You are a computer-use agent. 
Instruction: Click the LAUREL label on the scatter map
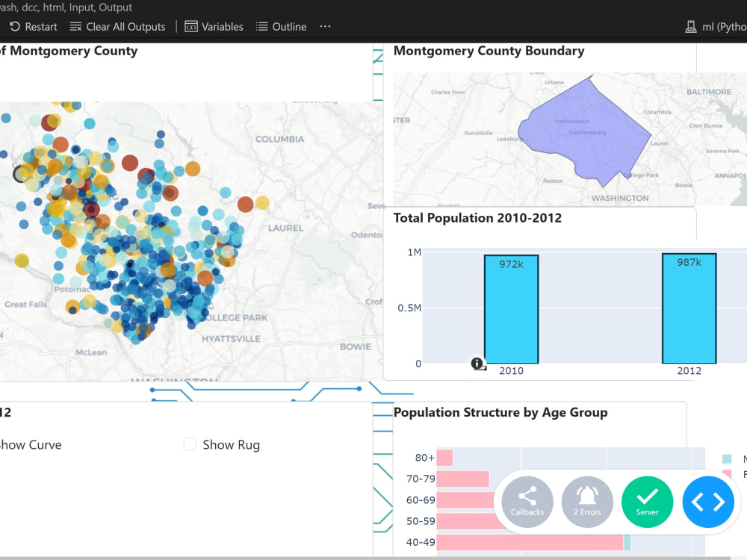(x=285, y=228)
